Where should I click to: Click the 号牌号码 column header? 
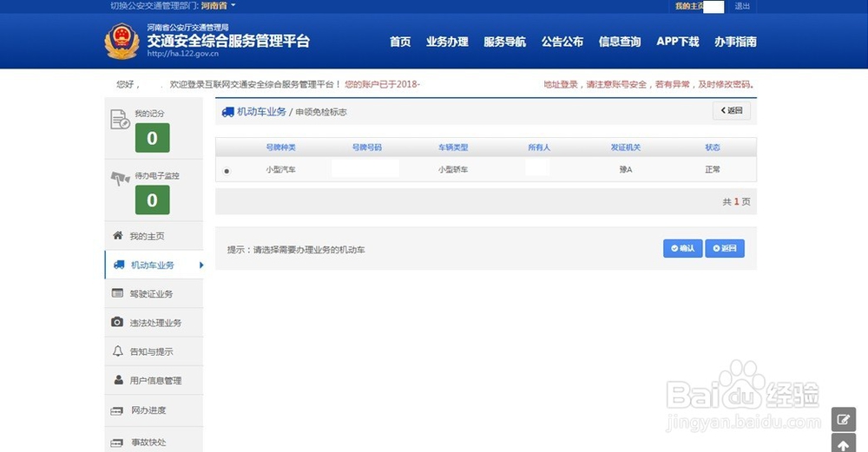pyautogui.click(x=367, y=147)
